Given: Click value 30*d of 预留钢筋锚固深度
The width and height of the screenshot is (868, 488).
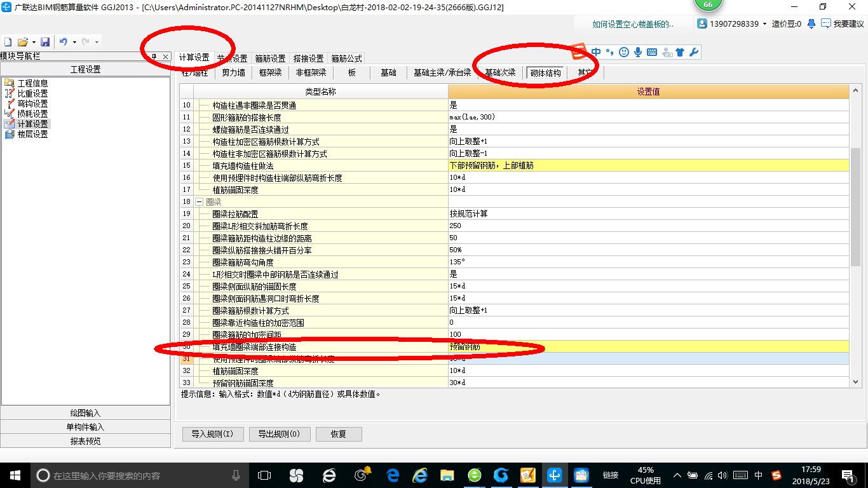Looking at the screenshot, I should coord(648,383).
